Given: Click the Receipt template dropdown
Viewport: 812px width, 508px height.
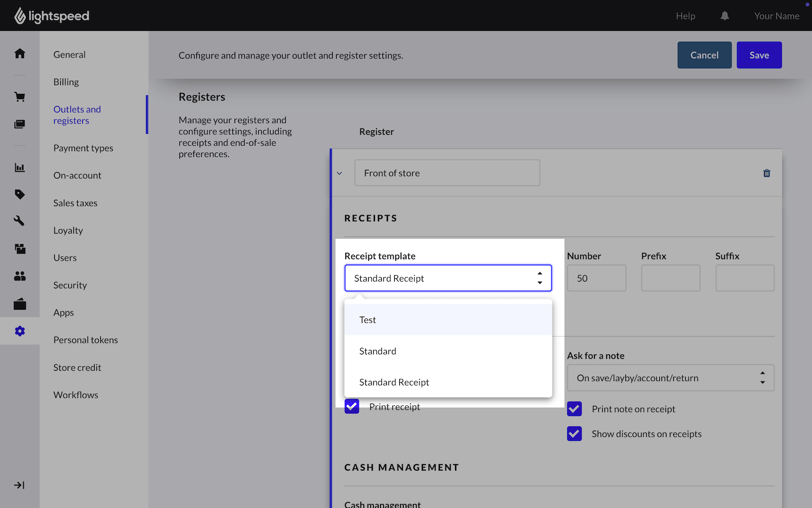Looking at the screenshot, I should coord(448,278).
